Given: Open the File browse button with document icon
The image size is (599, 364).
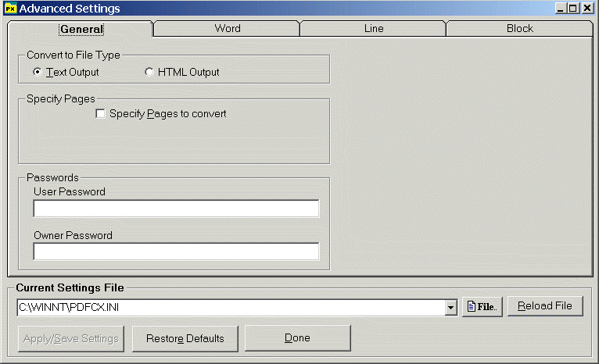Looking at the screenshot, I should pyautogui.click(x=482, y=307).
